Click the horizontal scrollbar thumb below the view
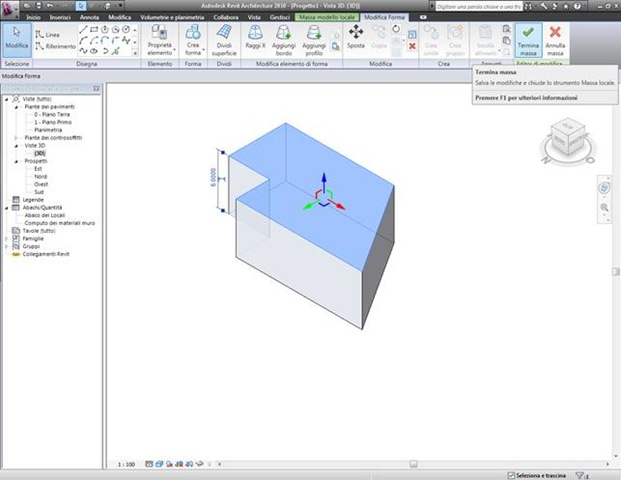 click(413, 464)
